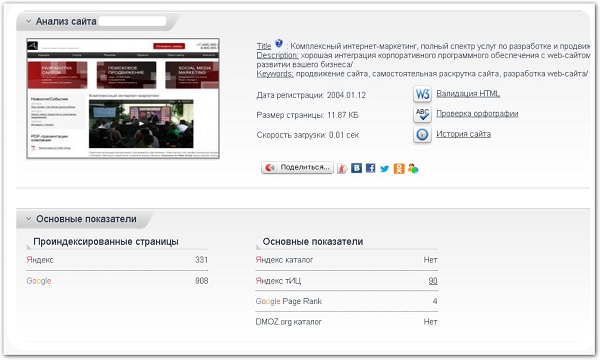
Task: Collapse the Основные показатели section
Action: point(28,219)
